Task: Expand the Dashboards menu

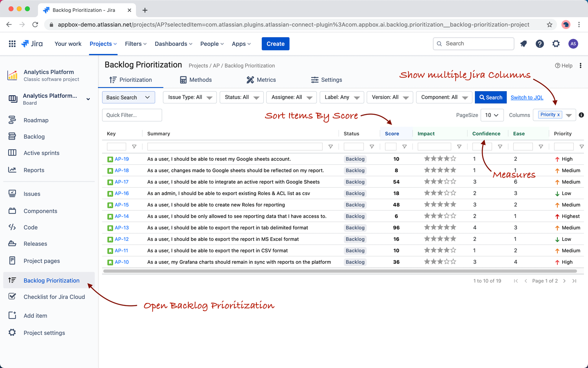Action: 174,44
